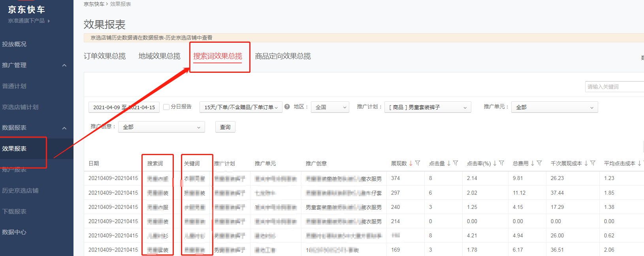Image resolution: width=644 pixels, height=256 pixels.
Task: Sort by 展现数 using the red arrow
Action: pyautogui.click(x=411, y=163)
